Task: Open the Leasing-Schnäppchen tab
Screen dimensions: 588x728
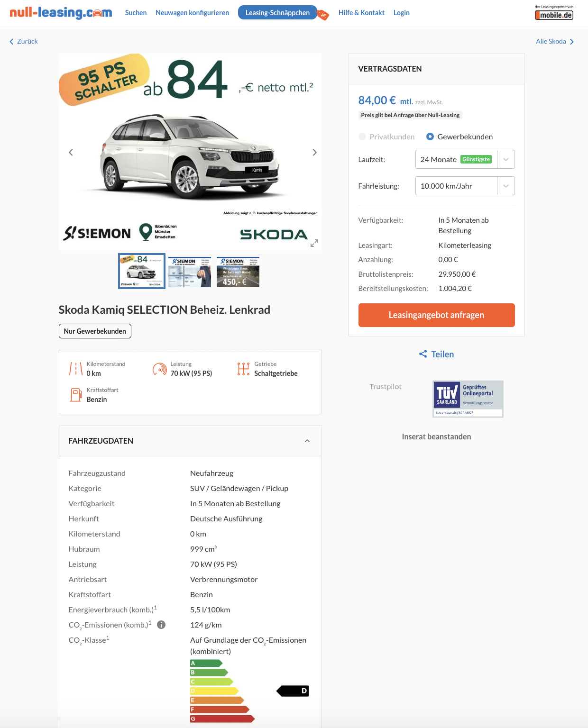Action: tap(277, 13)
